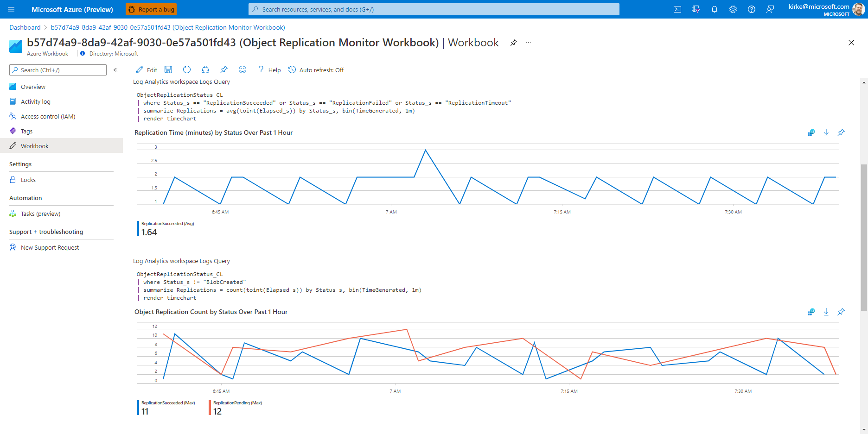This screenshot has width=868, height=434.
Task: Open Cloud Shell from the top bar
Action: tap(677, 9)
